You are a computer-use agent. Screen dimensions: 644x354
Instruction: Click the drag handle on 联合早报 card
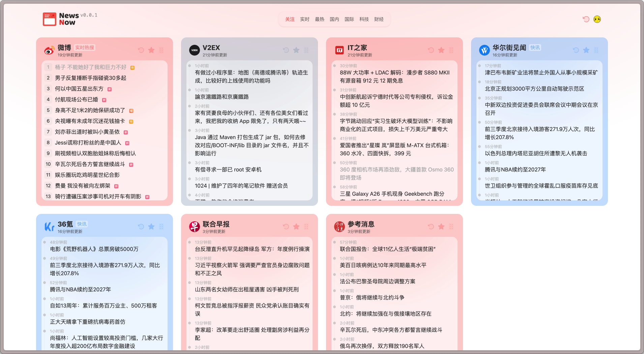306,227
